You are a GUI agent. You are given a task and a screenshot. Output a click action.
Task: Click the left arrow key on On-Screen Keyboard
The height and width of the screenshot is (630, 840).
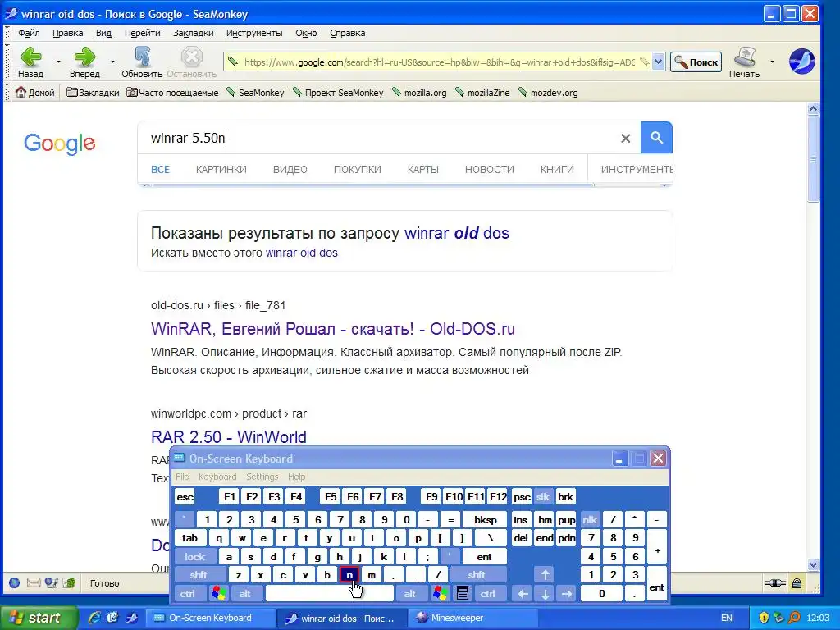click(523, 594)
